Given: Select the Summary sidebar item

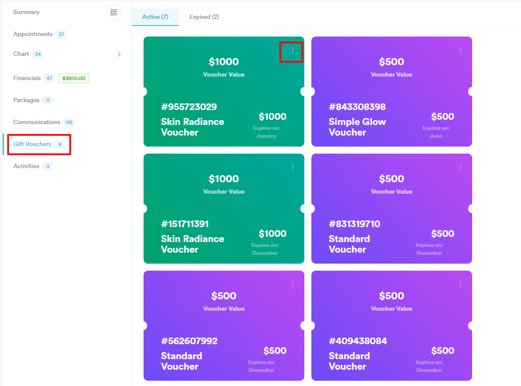Looking at the screenshot, I should pos(26,12).
